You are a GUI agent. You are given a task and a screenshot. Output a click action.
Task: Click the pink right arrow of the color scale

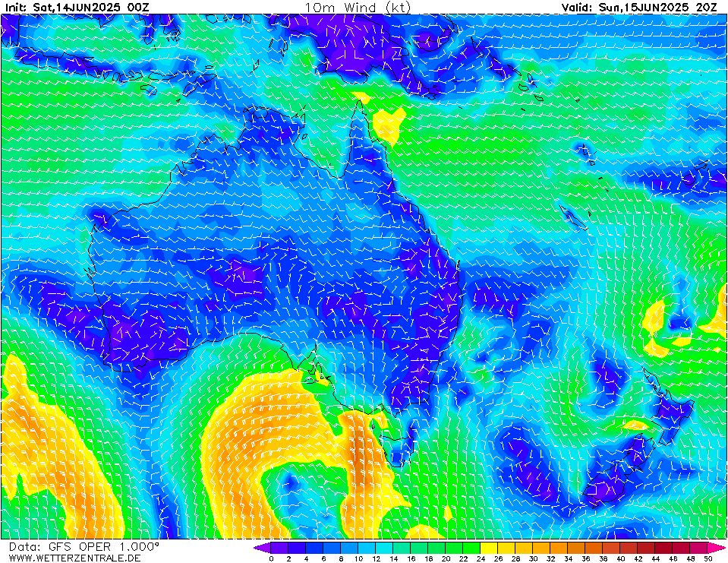[x=717, y=547]
